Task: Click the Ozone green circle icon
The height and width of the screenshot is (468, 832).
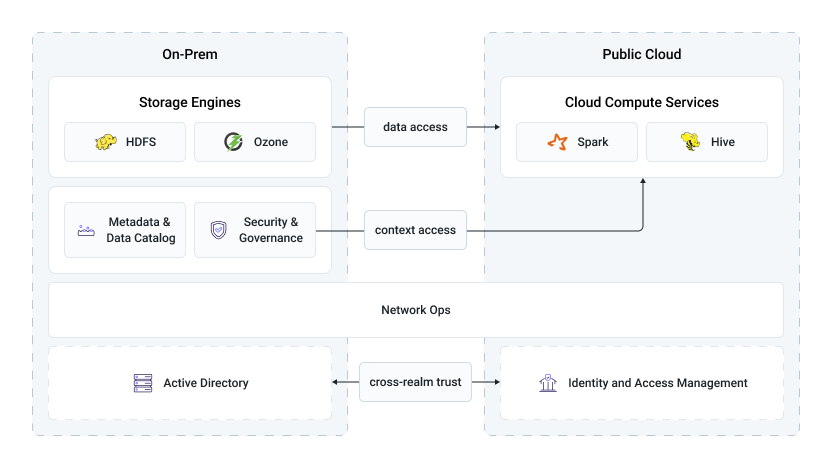Action: pyautogui.click(x=233, y=142)
